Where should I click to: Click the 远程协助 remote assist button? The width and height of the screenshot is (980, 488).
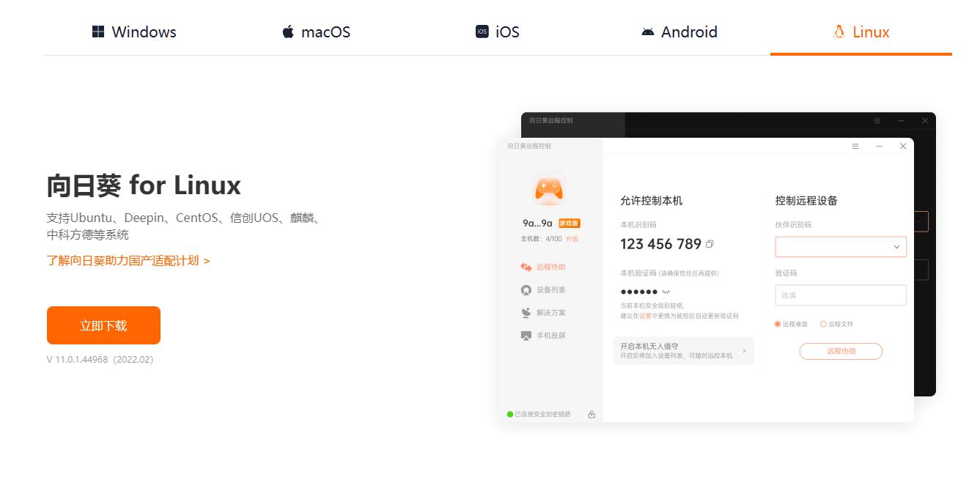click(841, 351)
